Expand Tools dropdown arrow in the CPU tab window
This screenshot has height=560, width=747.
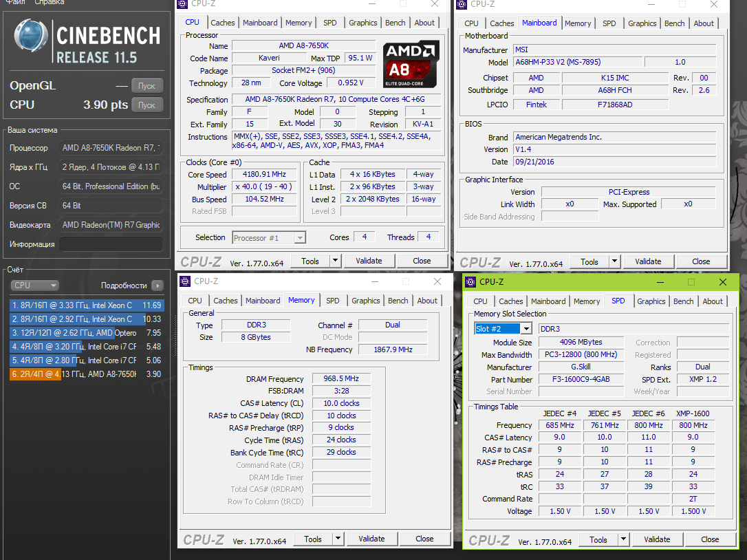[336, 261]
